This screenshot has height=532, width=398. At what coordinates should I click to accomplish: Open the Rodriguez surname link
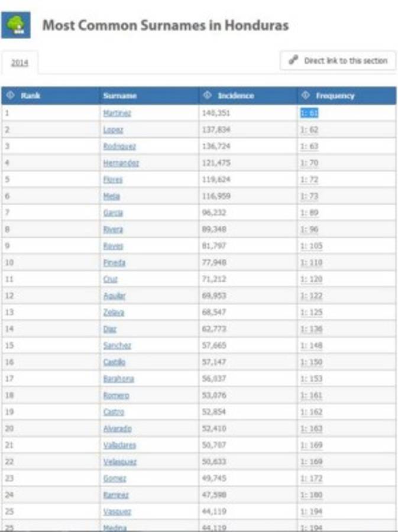coord(119,146)
